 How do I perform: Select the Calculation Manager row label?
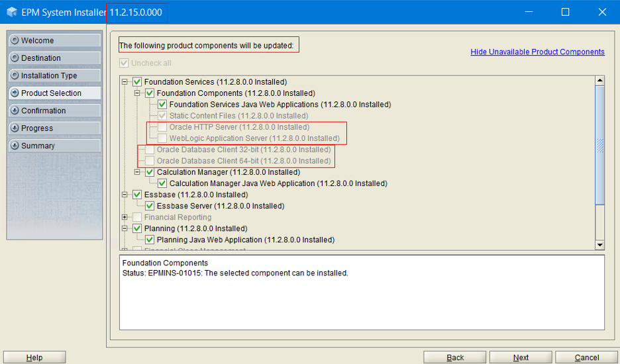(229, 172)
